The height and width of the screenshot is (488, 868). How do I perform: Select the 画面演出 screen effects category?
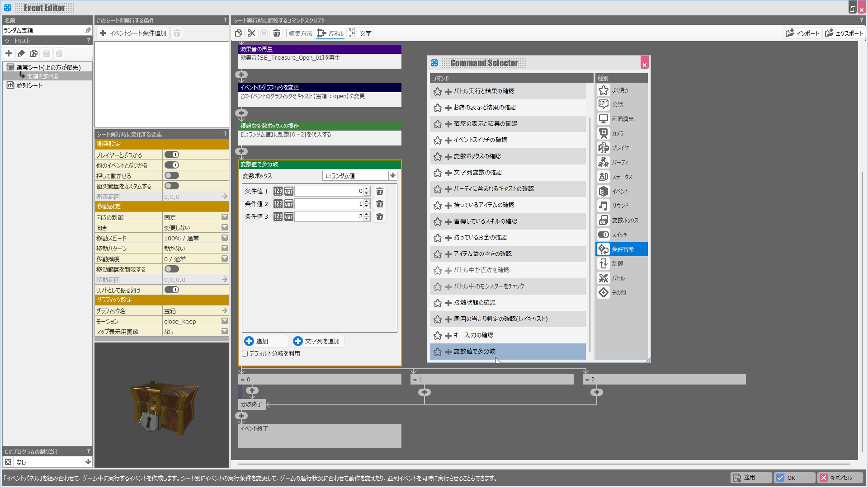coord(622,119)
